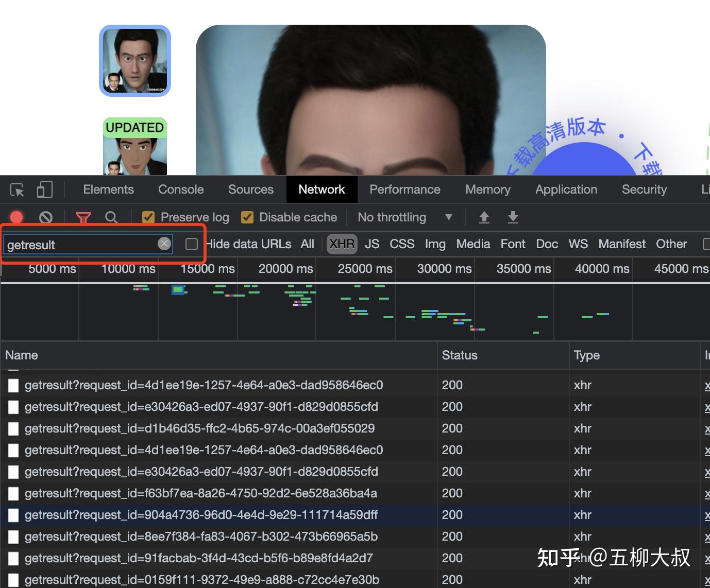Image resolution: width=710 pixels, height=588 pixels.
Task: Uncheck Disable cache
Action: coord(247,217)
